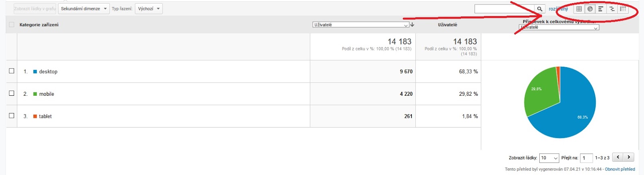
Task: Click the rozšířený advanced filter link
Action: click(558, 9)
